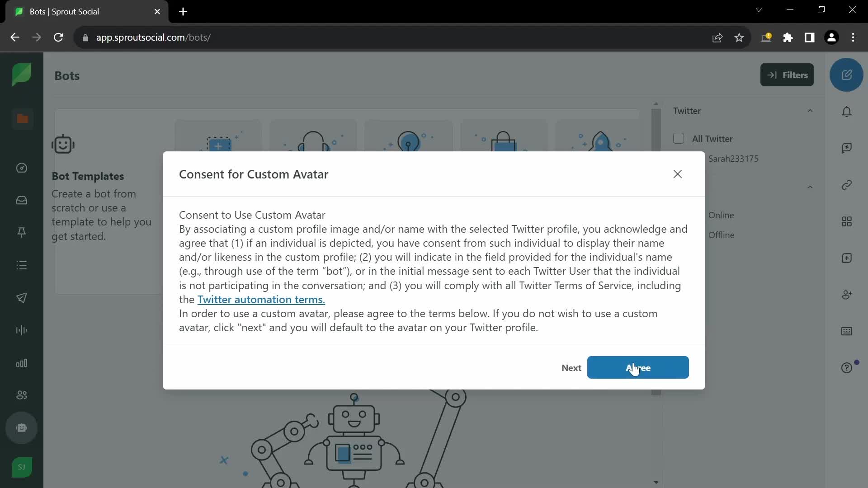Bookmark this page with the star icon

pyautogui.click(x=739, y=38)
